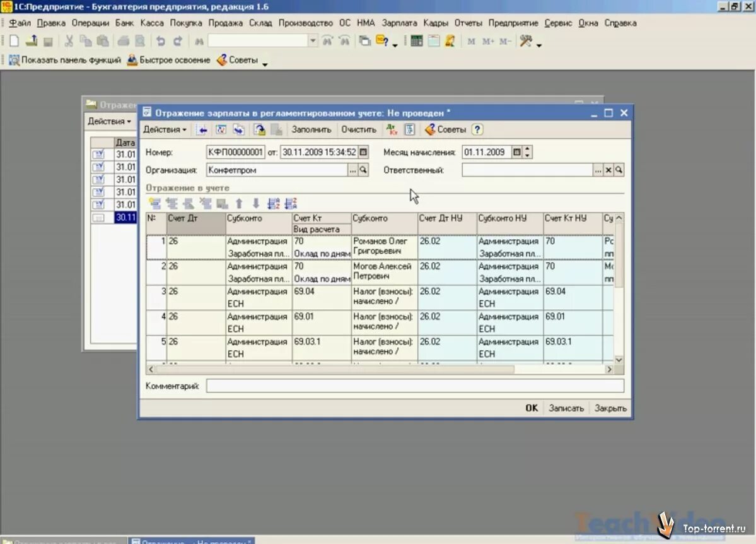Click the table vertical scrollbar down arrow
Viewport: 756px width, 544px height.
(x=619, y=360)
